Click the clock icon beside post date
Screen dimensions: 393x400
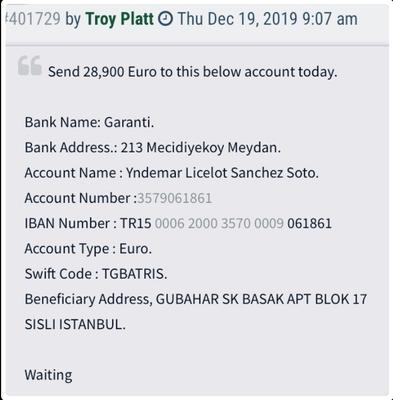[165, 19]
